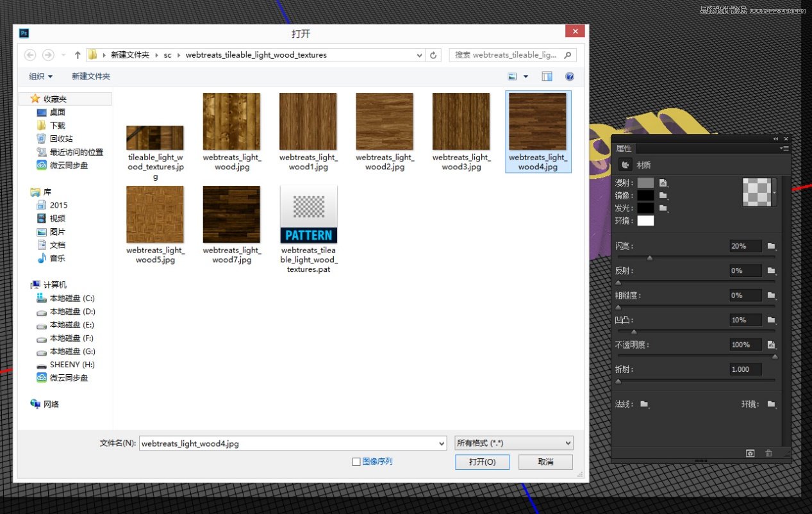
Task: Click the normal (法线) folder icon
Action: tap(644, 404)
